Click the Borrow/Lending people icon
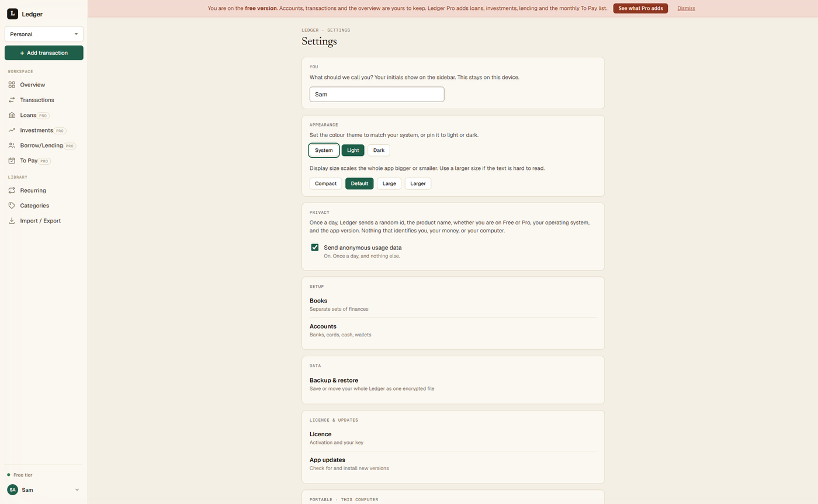This screenshot has width=818, height=504. [x=12, y=145]
